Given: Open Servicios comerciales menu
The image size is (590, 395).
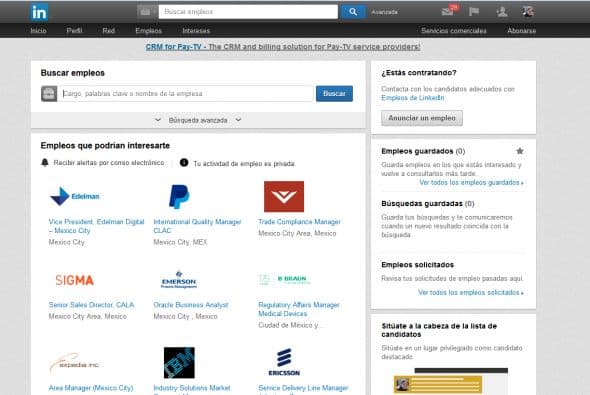Looking at the screenshot, I should point(453,31).
